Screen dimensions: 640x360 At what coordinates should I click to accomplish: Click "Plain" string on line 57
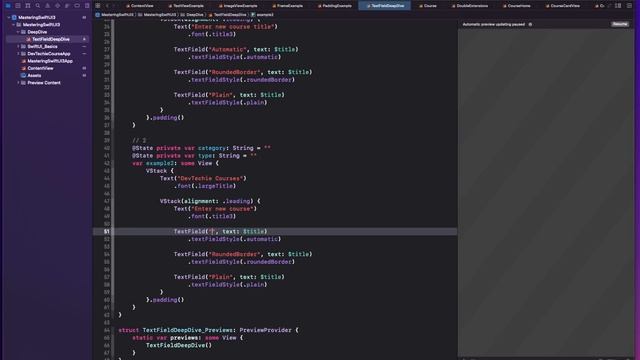pyautogui.click(x=220, y=277)
